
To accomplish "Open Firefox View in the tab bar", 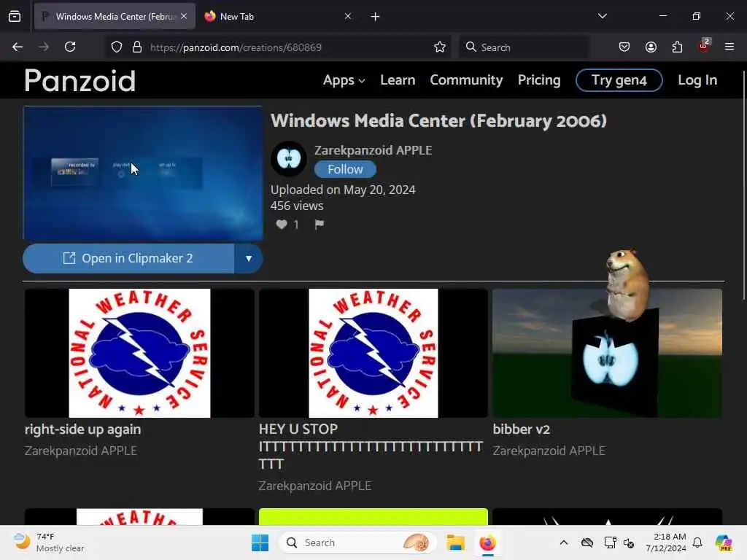I will (x=15, y=16).
